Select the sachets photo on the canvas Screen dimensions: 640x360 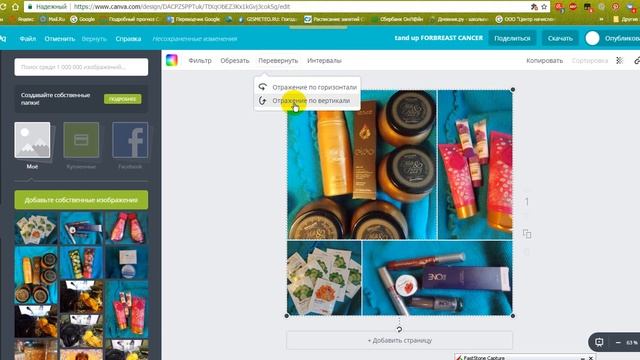[324, 278]
